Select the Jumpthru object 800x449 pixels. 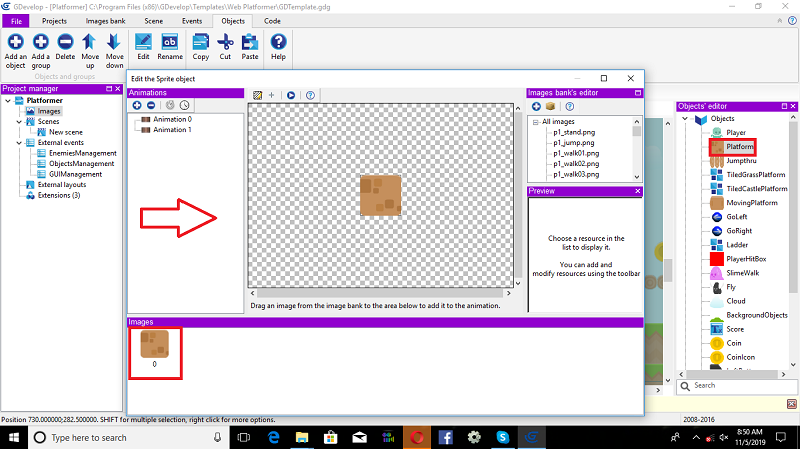(x=741, y=161)
